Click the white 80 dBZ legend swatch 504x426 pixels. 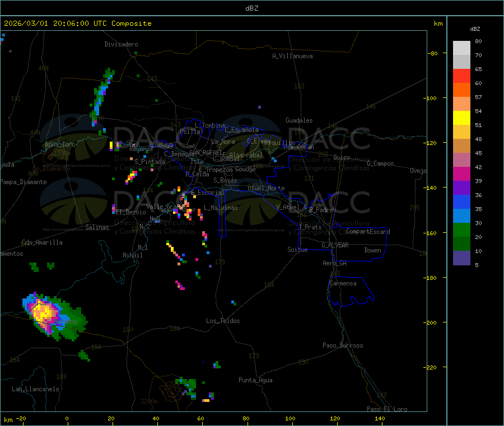[x=461, y=48]
